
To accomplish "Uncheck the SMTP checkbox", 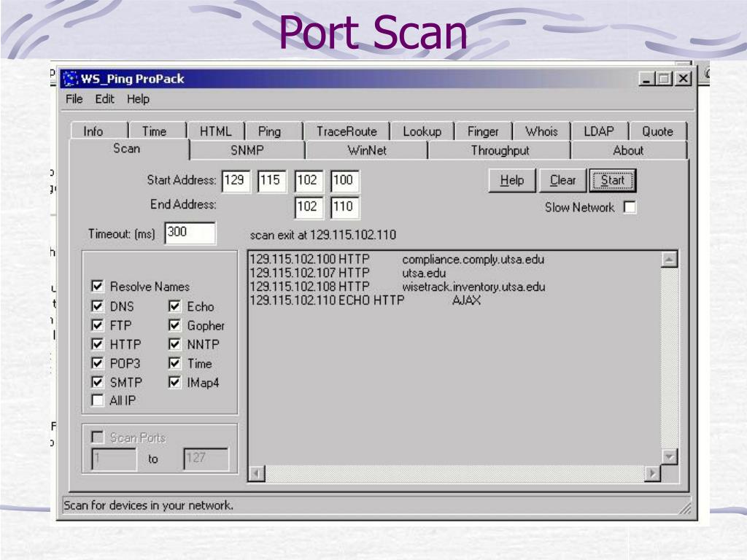I will click(97, 382).
